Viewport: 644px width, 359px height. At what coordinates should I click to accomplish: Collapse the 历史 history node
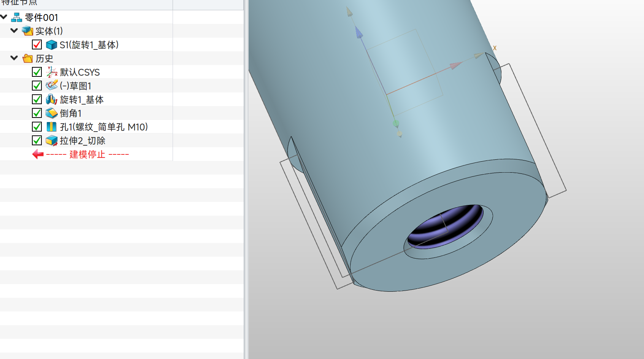(14, 58)
